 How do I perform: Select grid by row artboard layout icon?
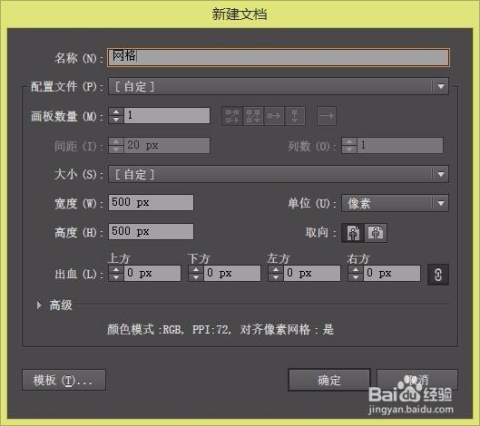point(232,116)
